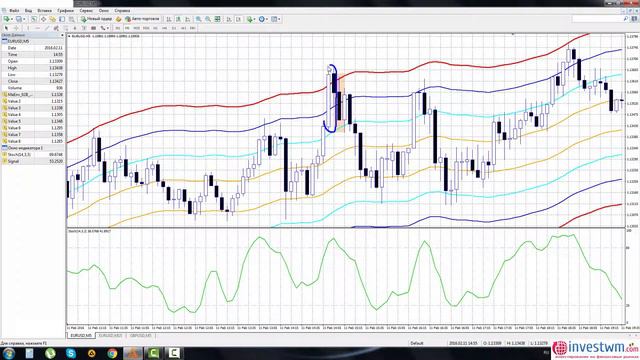Open the Сервис menu
Viewport: 640px width, 360px height.
(x=86, y=10)
